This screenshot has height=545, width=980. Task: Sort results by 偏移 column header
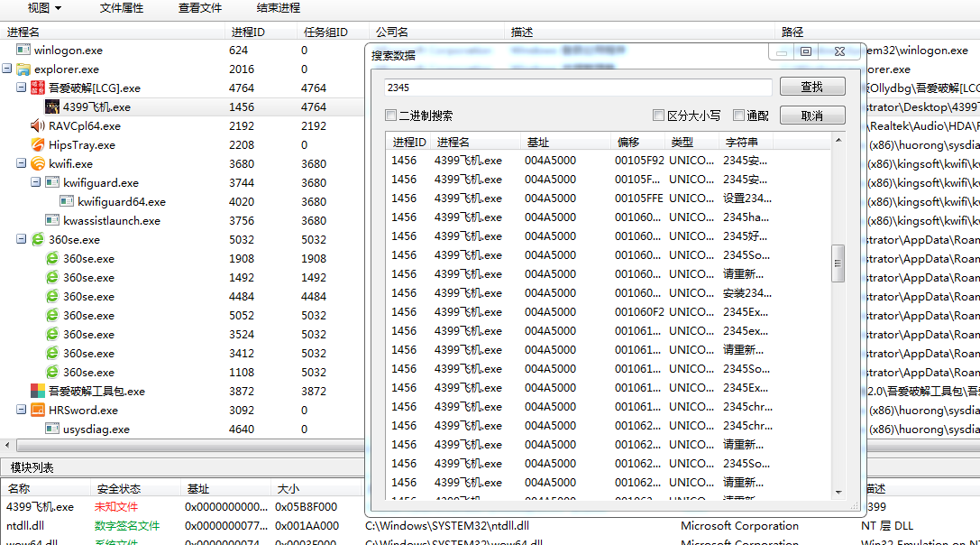637,142
